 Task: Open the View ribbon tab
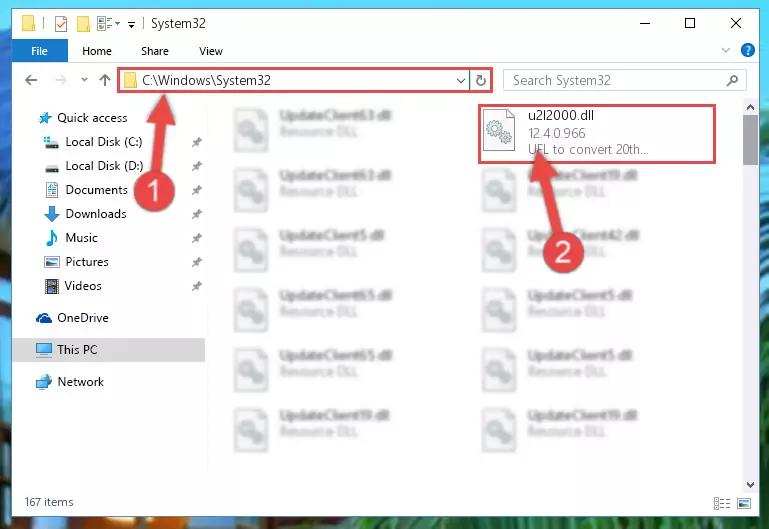click(210, 51)
